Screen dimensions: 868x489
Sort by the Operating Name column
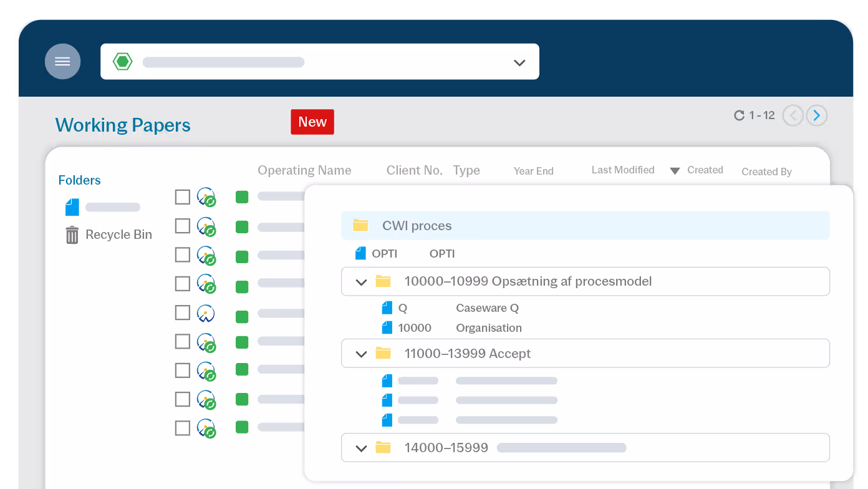coord(304,170)
